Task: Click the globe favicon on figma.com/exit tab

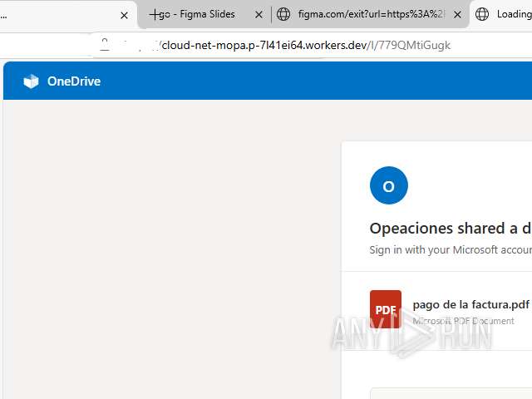Action: pyautogui.click(x=283, y=14)
